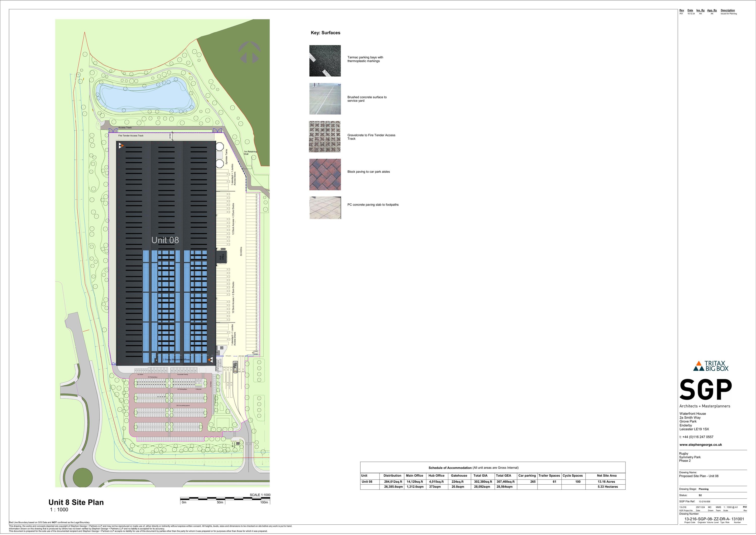
Task: Open the www.stephengeorge.co.uk link
Action: tap(701, 445)
